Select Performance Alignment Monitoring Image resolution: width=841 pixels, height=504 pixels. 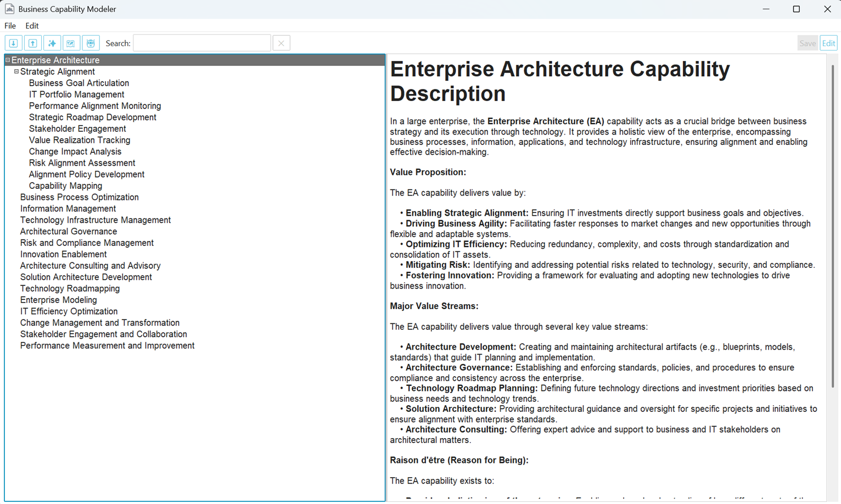(95, 106)
